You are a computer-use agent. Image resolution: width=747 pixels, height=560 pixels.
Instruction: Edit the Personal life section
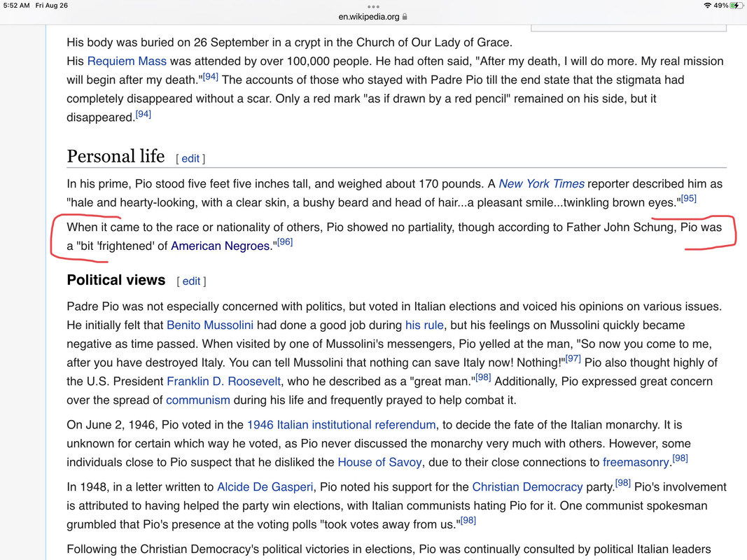pyautogui.click(x=190, y=159)
